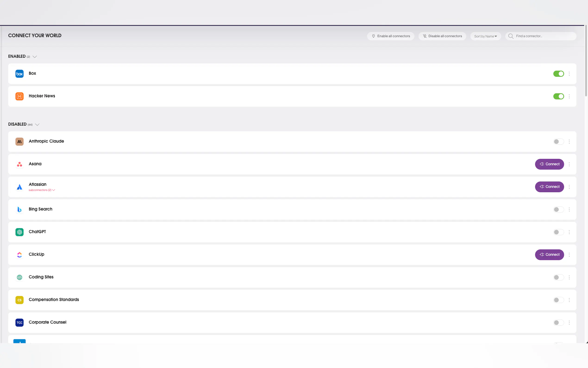This screenshot has height=368, width=588.
Task: Click the Corporate Counsel TCC icon
Action: 19,323
